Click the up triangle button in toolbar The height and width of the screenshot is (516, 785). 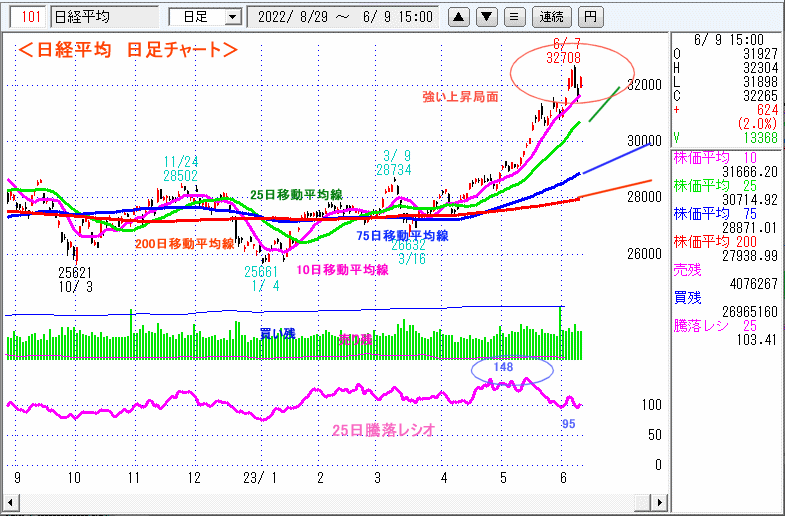pos(458,17)
